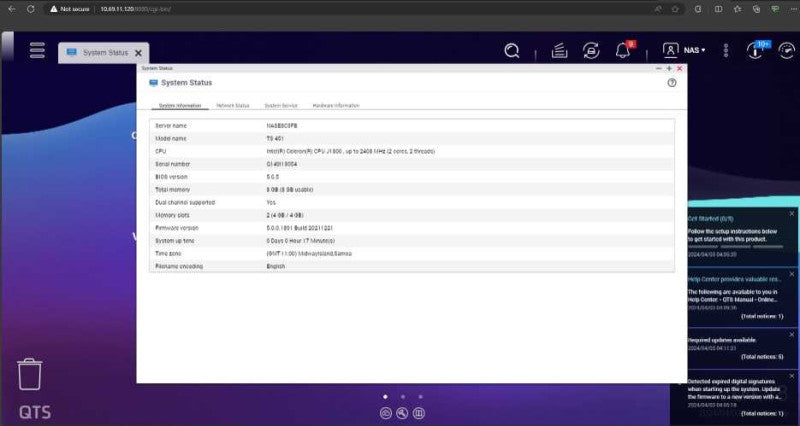Open the search magnifier in QTS toolbar

click(512, 51)
